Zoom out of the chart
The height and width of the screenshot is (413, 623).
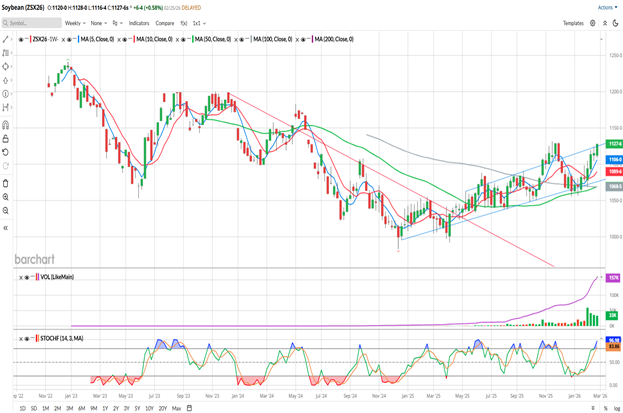click(x=5, y=211)
